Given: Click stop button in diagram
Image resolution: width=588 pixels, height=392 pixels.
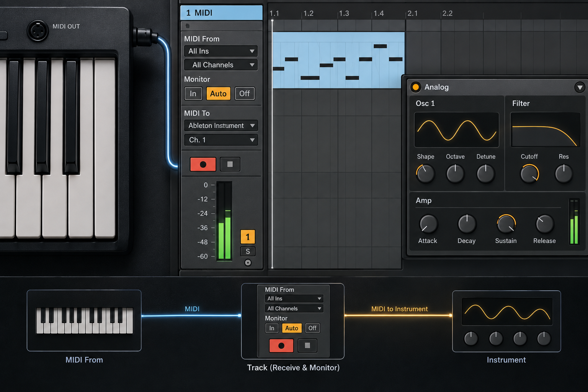Looking at the screenshot, I should 307,346.
